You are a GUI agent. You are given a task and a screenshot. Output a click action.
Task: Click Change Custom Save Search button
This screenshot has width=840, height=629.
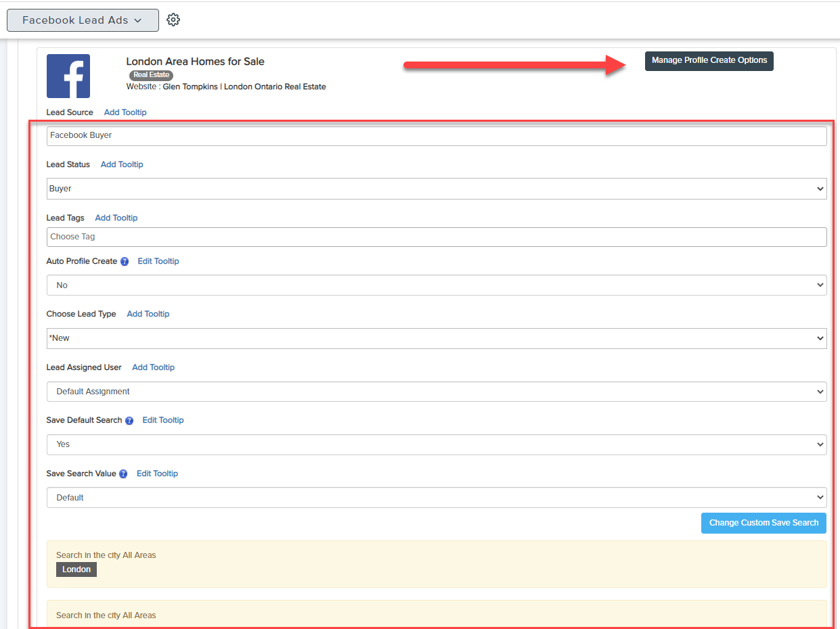[x=764, y=523]
